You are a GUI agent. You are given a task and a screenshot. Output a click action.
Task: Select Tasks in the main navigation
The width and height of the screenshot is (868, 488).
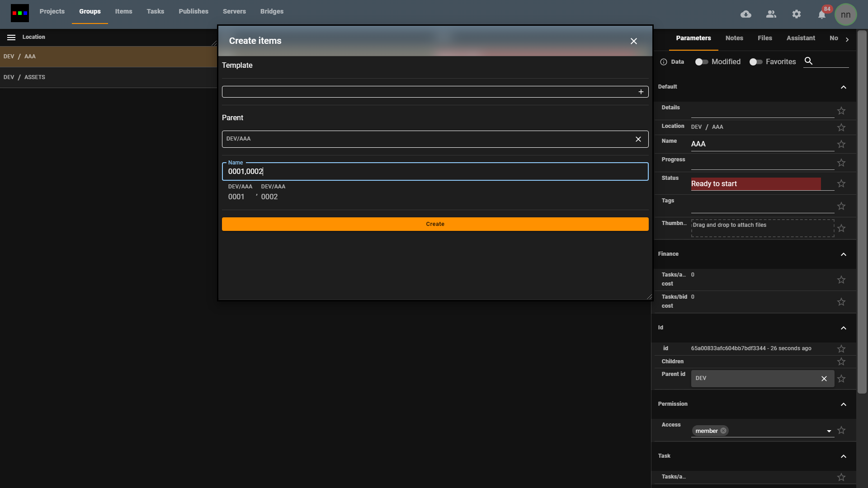pyautogui.click(x=155, y=11)
